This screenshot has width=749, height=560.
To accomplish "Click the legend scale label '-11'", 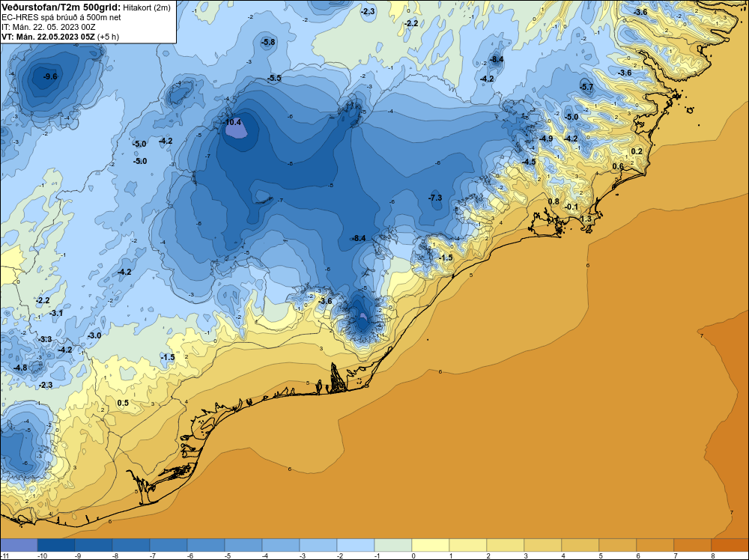I will 4,556.
